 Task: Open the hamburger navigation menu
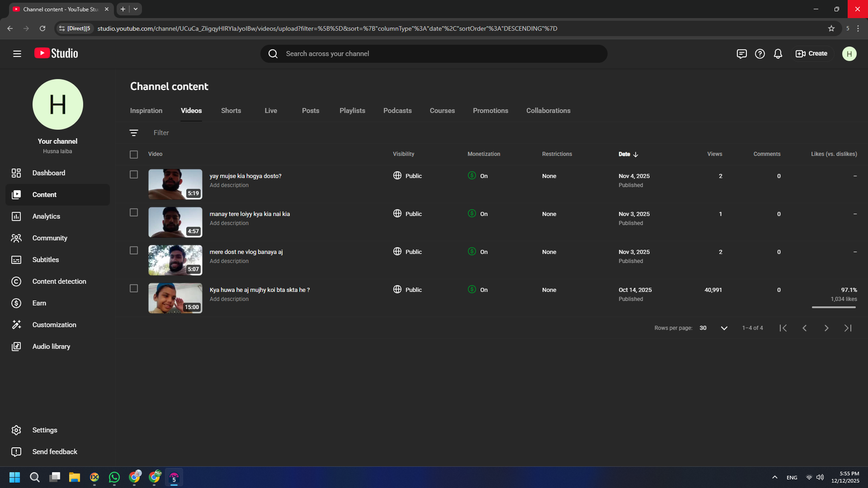tap(17, 54)
